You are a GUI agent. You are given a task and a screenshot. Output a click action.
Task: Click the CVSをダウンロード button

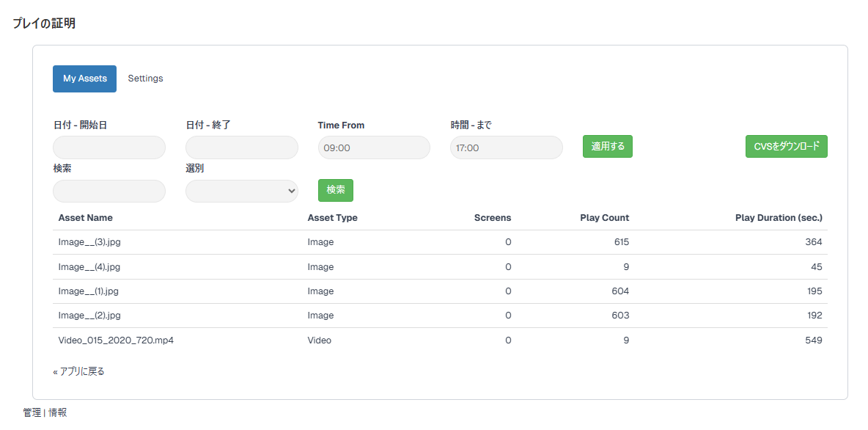tap(787, 146)
